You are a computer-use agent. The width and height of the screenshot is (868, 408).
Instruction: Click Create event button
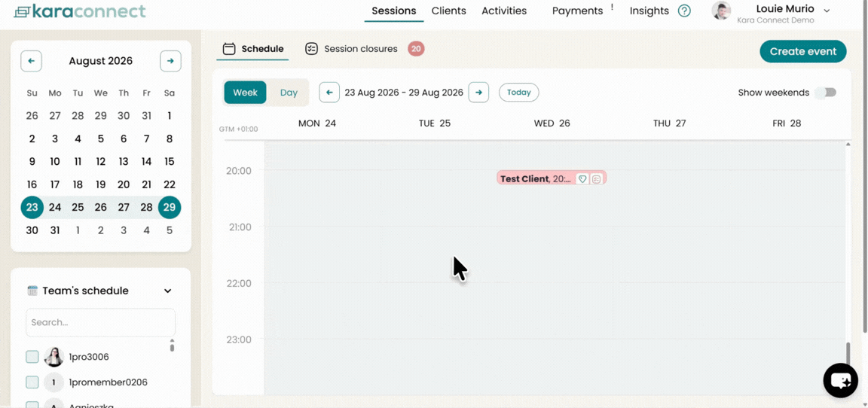pos(802,51)
